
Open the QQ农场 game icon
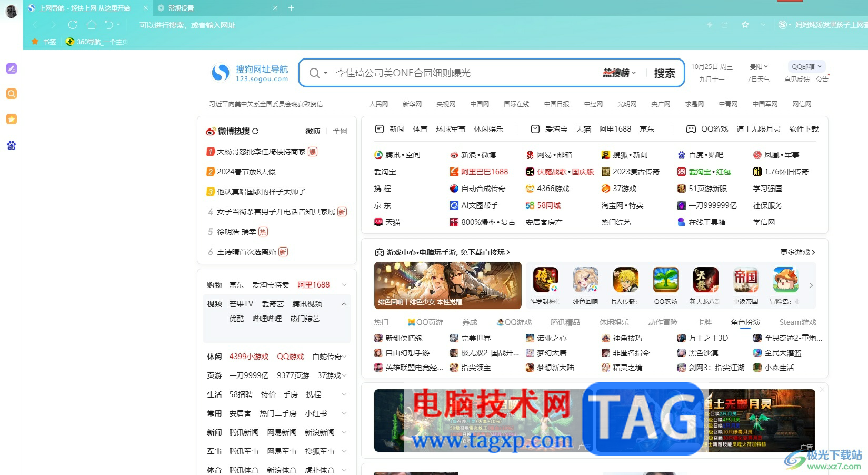[666, 280]
